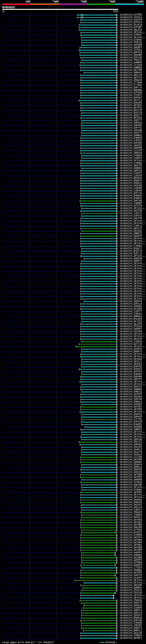The width and height of the screenshot is (146, 644).
Task: Open hit UniRef100_B0DAX3
Action: 131,369
